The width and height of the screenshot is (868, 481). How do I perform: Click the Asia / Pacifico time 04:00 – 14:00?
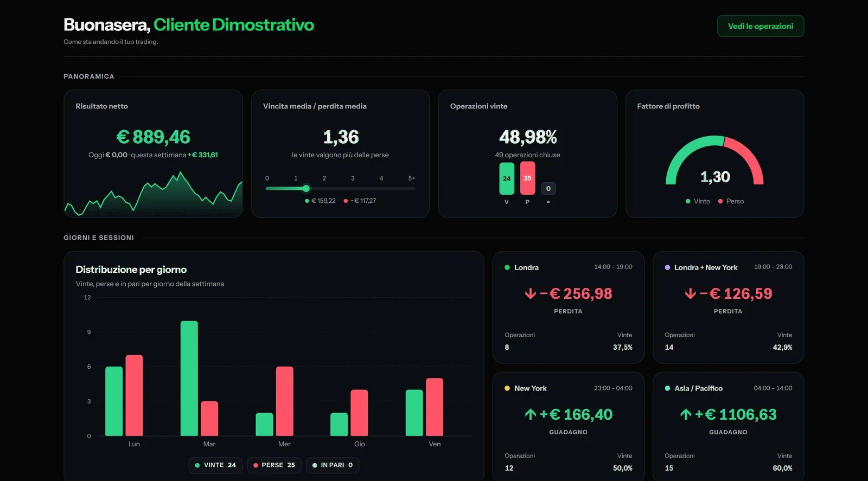tap(773, 388)
